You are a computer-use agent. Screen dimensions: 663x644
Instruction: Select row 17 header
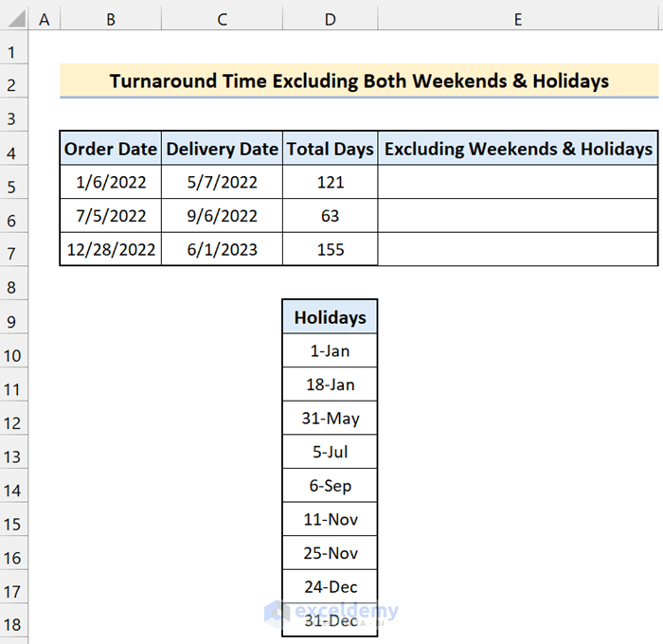tap(13, 586)
